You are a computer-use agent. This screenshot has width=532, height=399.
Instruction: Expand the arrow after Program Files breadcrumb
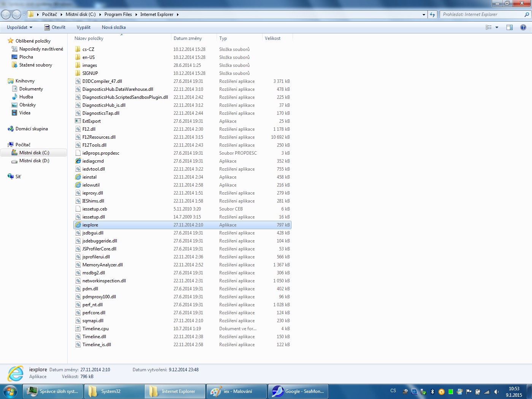point(136,14)
